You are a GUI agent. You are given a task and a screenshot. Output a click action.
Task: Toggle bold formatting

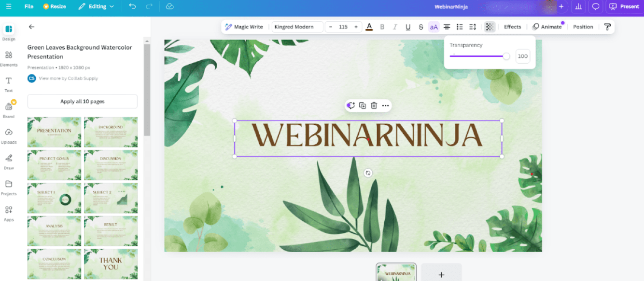tap(382, 27)
